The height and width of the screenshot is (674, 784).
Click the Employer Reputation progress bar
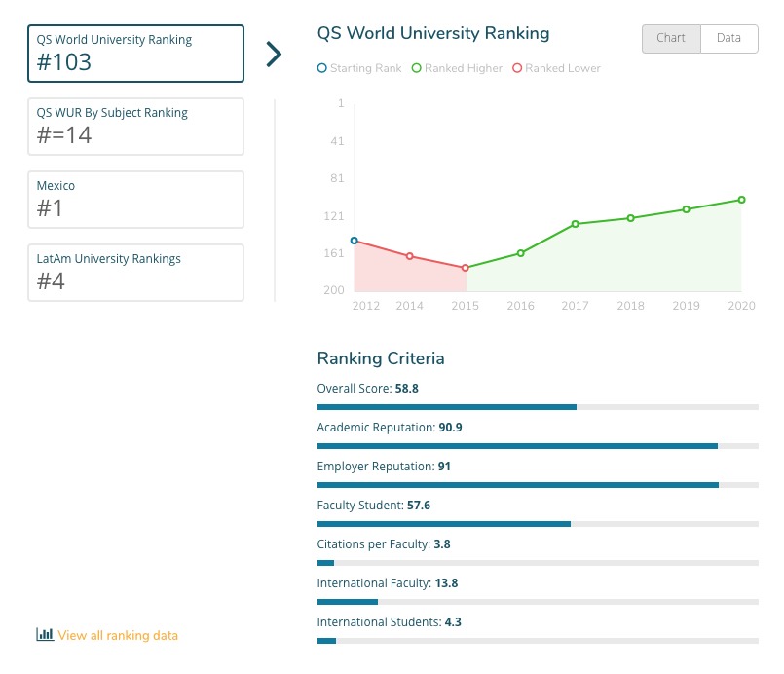(x=538, y=485)
